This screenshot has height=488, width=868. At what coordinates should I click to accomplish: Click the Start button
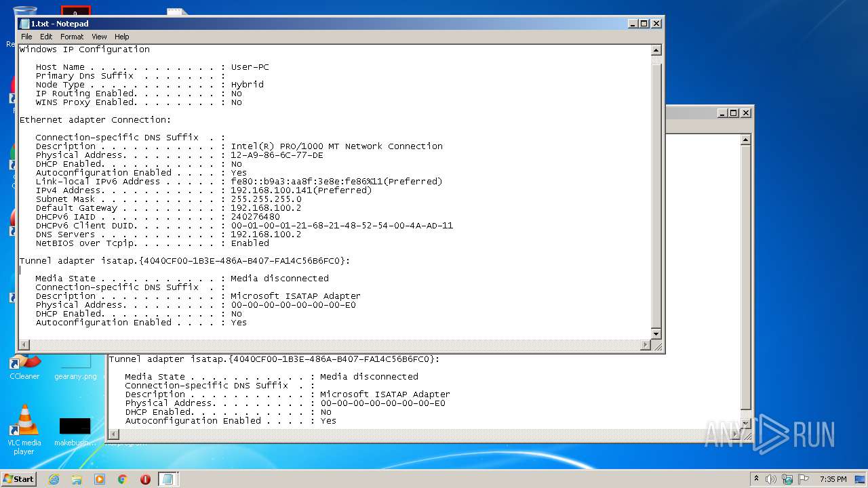click(x=18, y=479)
